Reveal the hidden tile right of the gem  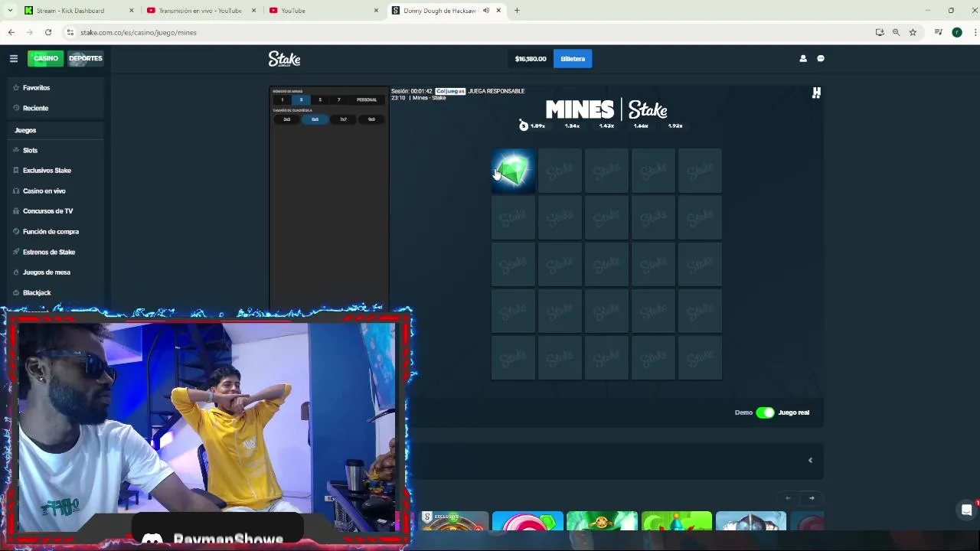coord(560,171)
